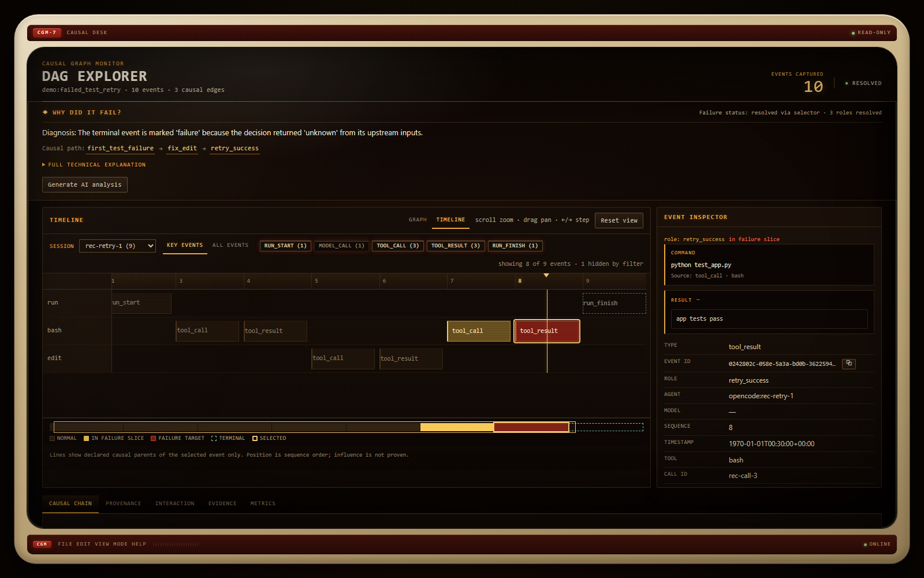924x578 pixels.
Task: Follow the retry_success causal path link
Action: point(234,149)
